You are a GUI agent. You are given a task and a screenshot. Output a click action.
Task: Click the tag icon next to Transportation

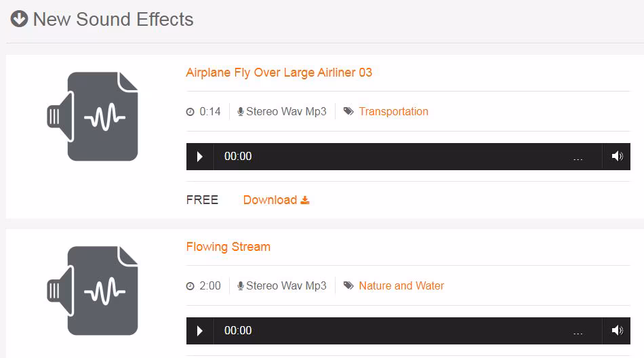348,112
